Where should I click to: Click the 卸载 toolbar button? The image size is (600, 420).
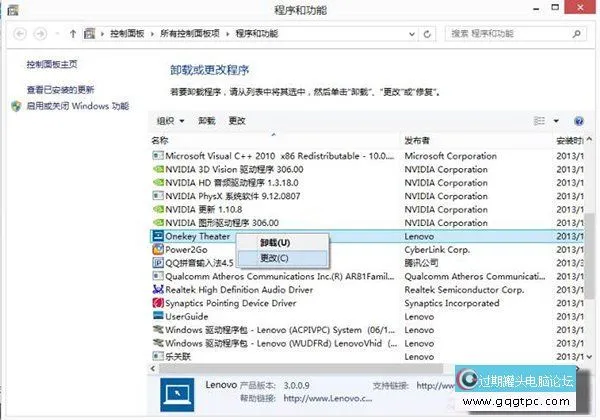point(206,121)
